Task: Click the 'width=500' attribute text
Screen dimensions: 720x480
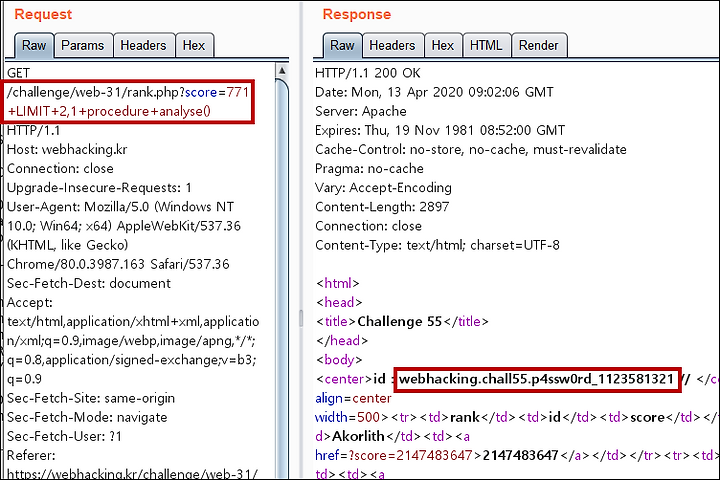Action: coord(348,418)
